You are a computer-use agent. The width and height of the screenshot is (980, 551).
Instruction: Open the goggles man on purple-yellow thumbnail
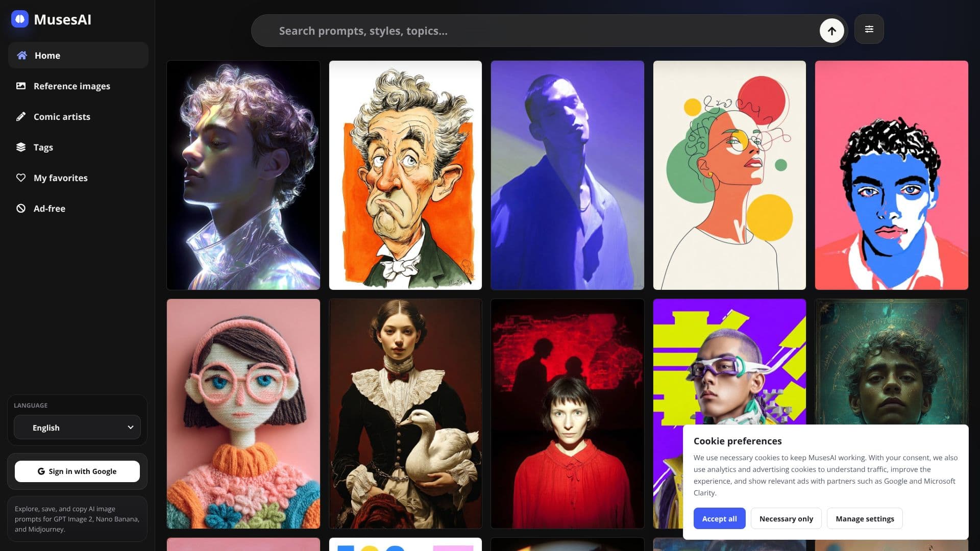pos(729,362)
